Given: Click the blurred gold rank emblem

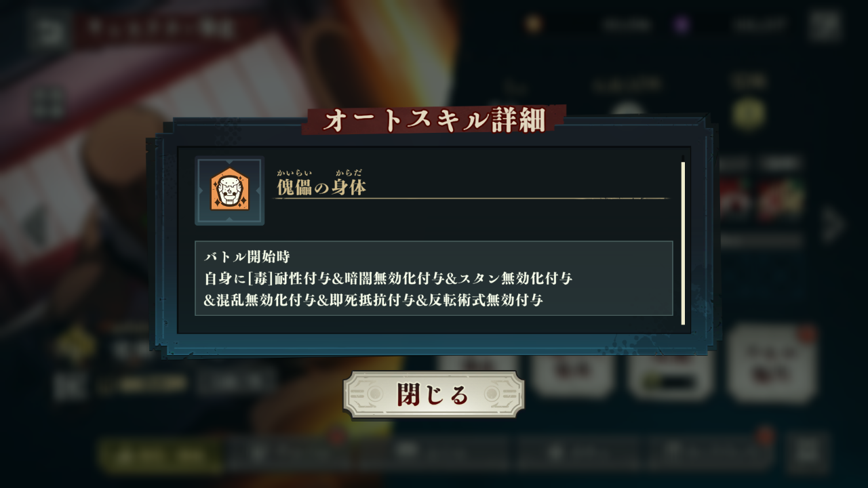Looking at the screenshot, I should click(75, 344).
